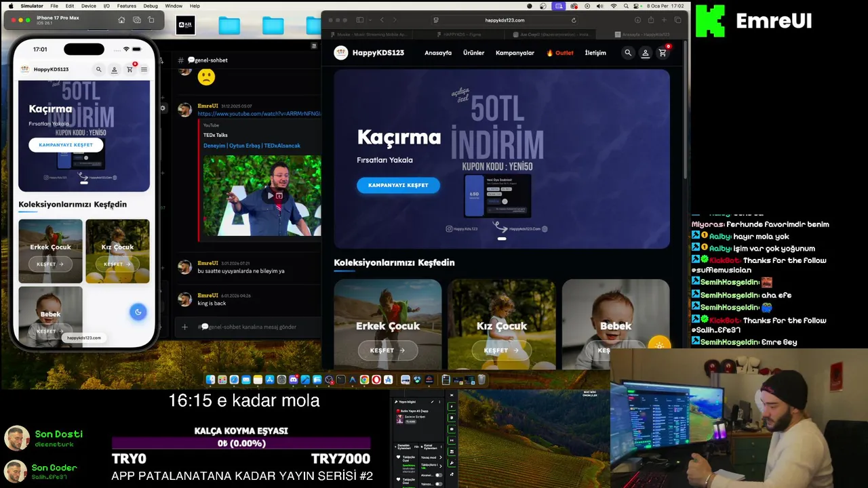Click the Wi-Fi icon in menu bar
Screen dimensions: 868x488
coord(614,5)
